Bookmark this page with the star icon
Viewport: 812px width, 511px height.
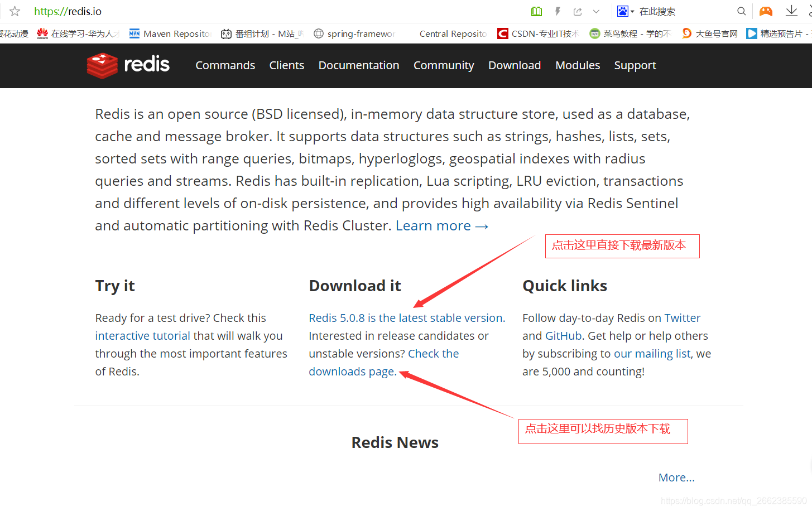click(15, 11)
